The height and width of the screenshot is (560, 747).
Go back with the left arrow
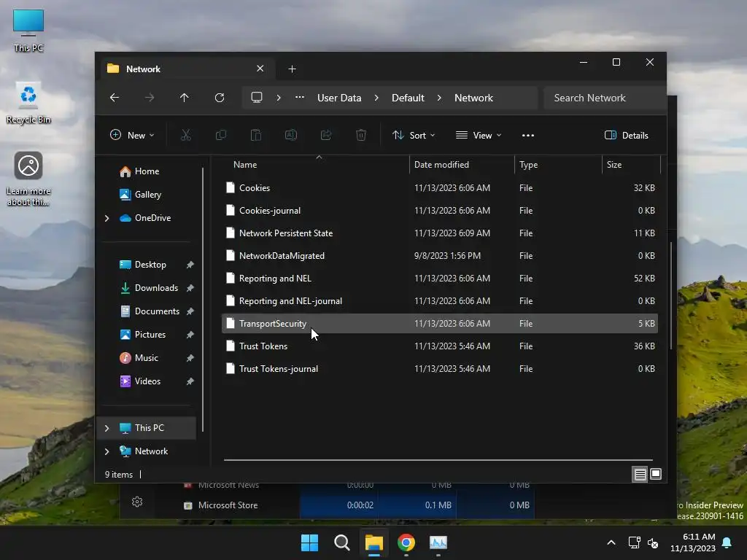[x=115, y=98]
